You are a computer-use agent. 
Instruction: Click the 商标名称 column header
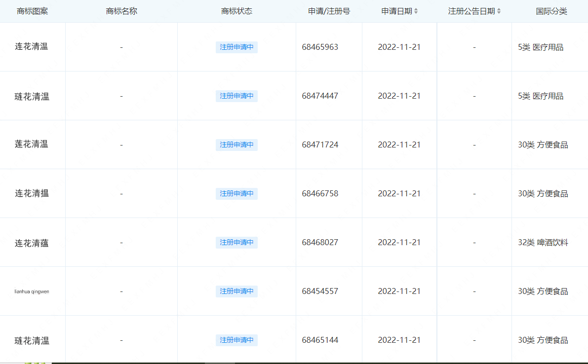click(121, 11)
